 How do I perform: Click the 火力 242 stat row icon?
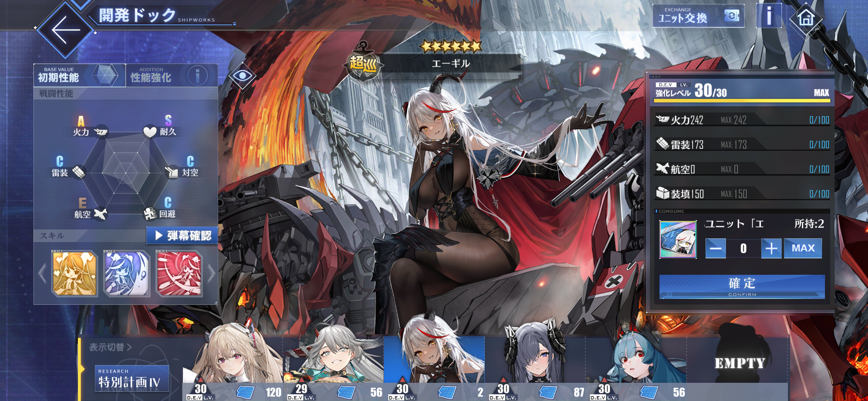[662, 119]
